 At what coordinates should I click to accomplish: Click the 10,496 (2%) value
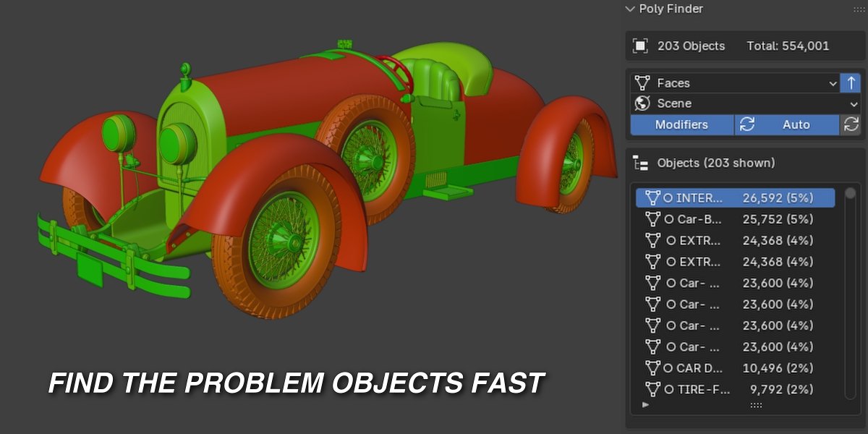(x=778, y=367)
